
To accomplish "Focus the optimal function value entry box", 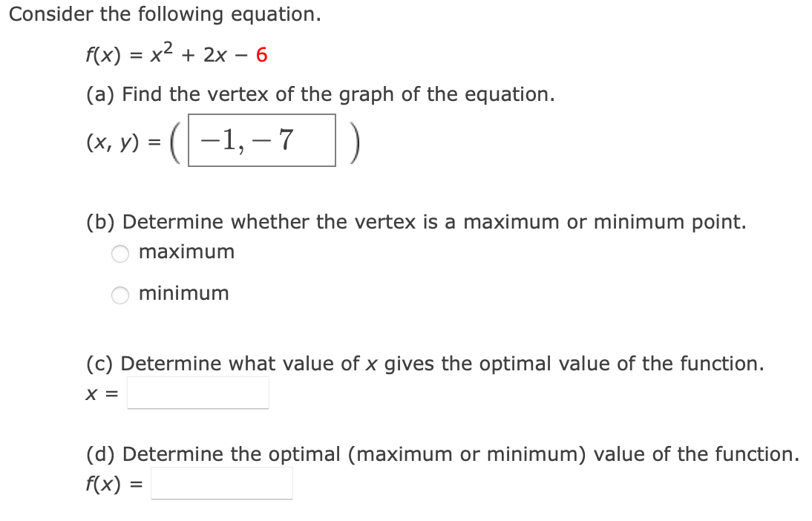I will click(x=221, y=484).
